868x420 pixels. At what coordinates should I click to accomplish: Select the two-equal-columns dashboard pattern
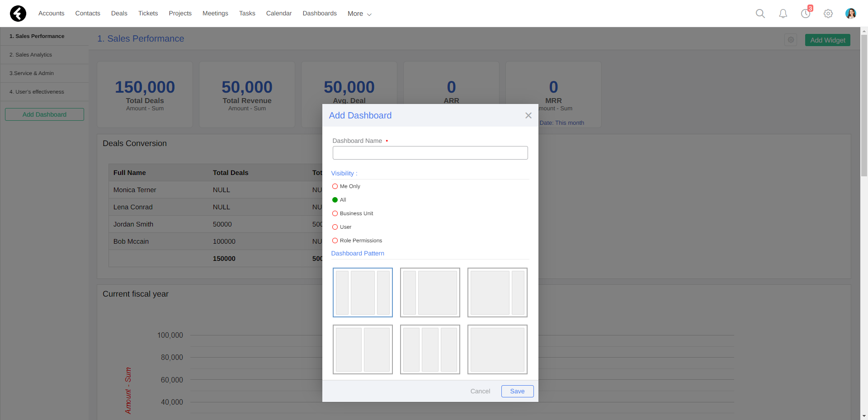pos(363,349)
